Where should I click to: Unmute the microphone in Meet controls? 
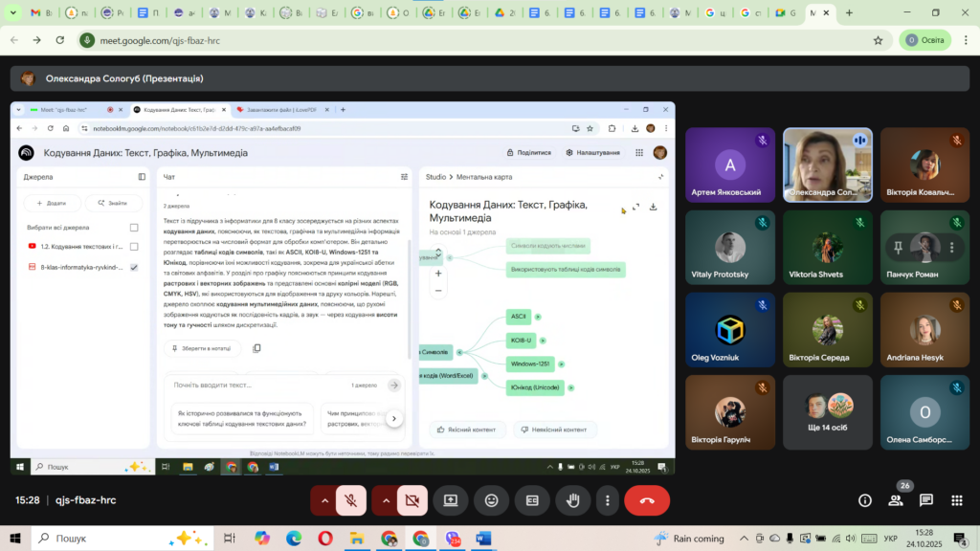pos(352,500)
